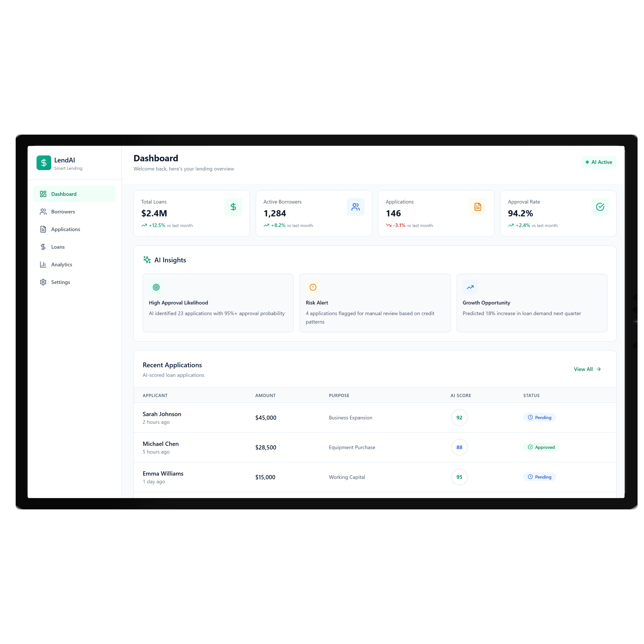Image resolution: width=644 pixels, height=644 pixels.
Task: Select the Dashboard grid icon in sidebar
Action: [x=43, y=194]
